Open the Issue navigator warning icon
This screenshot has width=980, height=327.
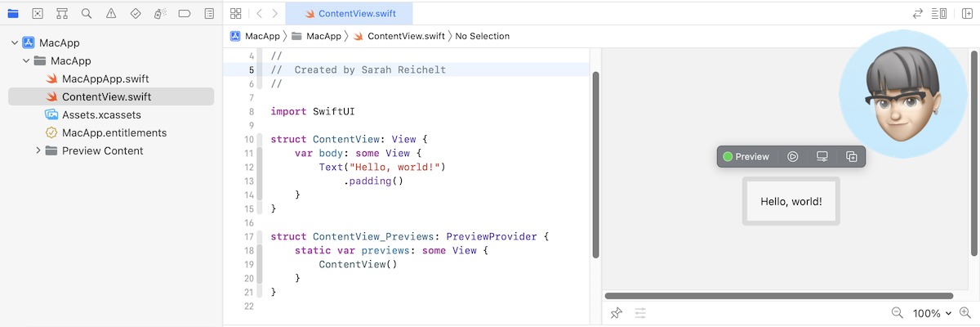111,14
